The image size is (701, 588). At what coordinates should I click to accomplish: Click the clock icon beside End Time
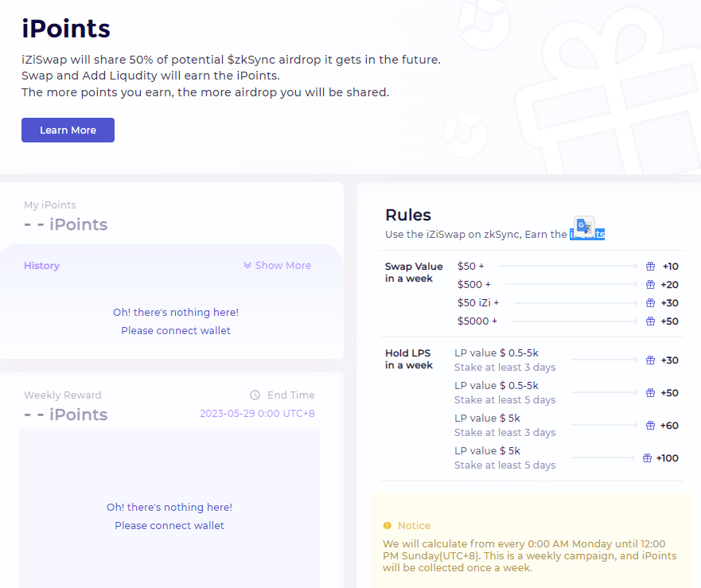255,395
